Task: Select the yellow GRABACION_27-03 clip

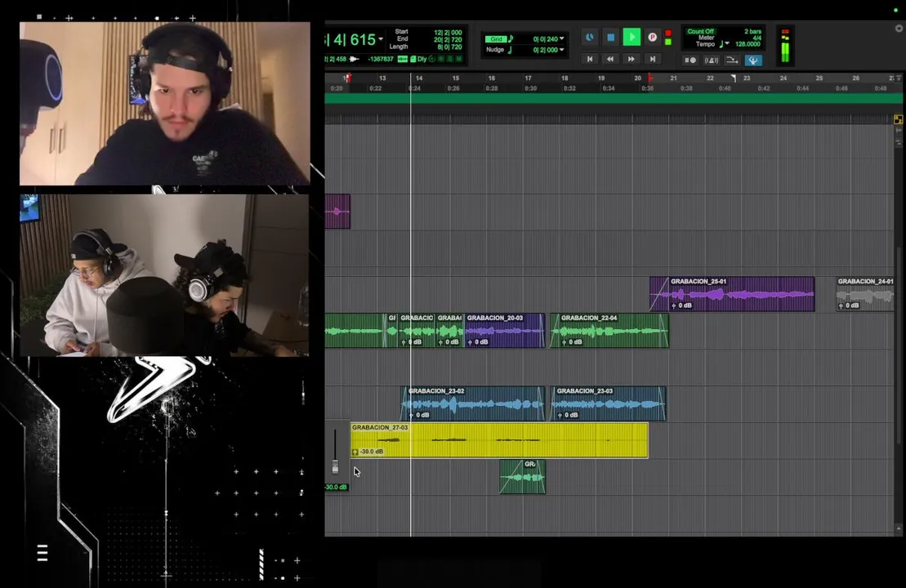Action: point(499,440)
